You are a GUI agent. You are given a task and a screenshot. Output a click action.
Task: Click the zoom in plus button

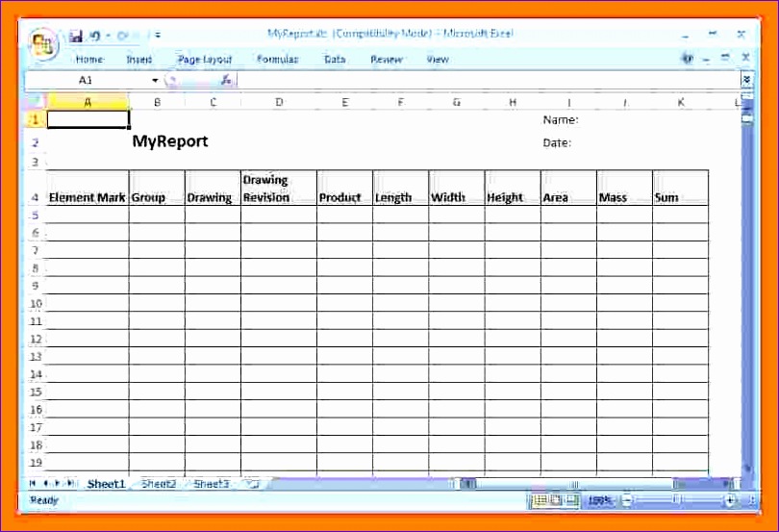point(730,500)
